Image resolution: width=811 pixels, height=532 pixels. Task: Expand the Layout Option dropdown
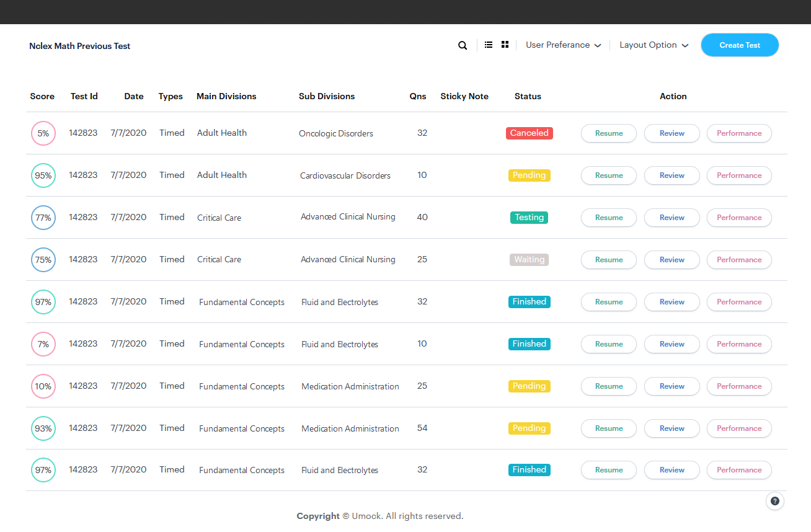click(x=654, y=45)
